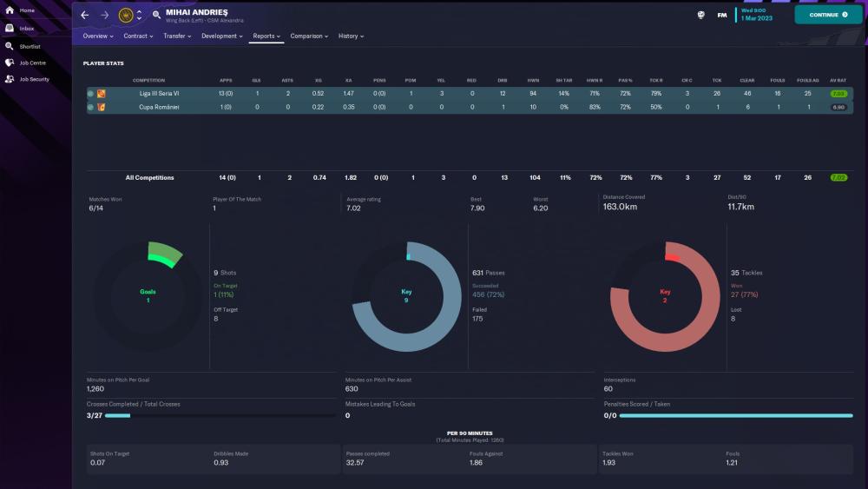Expand the Contract dropdown menu

[138, 36]
